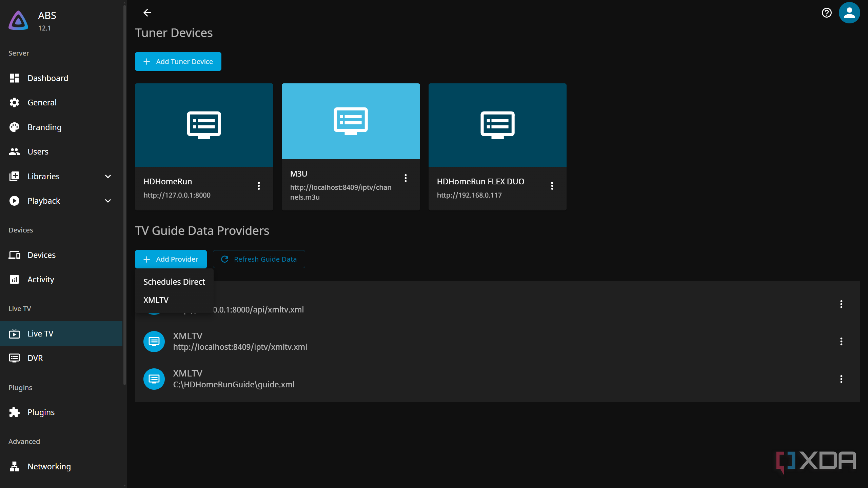Screen dimensions: 868x488
Task: Click the back arrow icon
Action: pyautogui.click(x=147, y=13)
